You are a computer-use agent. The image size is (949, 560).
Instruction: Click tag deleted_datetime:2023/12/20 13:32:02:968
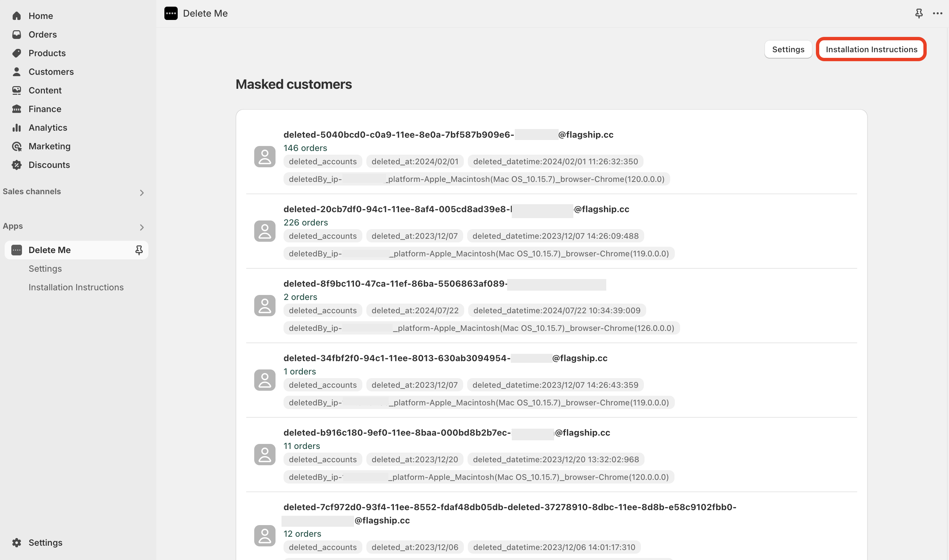click(556, 460)
